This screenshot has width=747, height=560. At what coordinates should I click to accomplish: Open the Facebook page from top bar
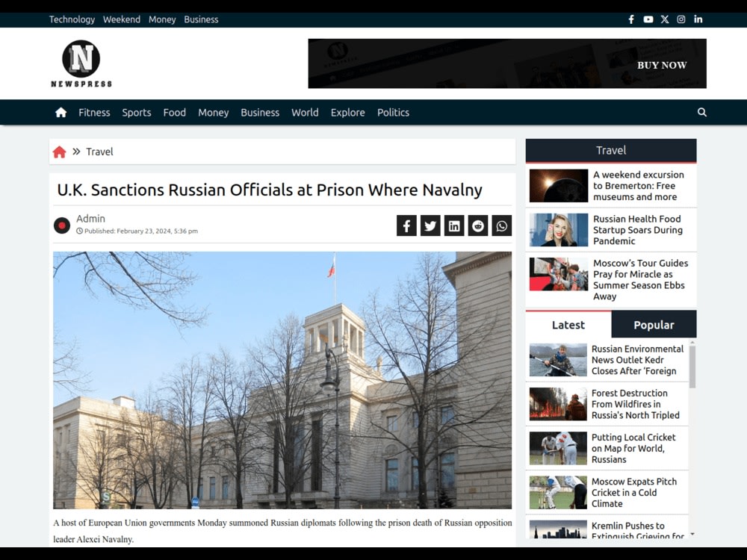coord(630,19)
